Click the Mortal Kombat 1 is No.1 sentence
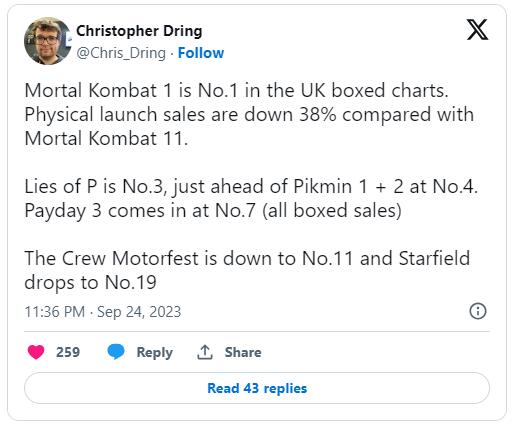This screenshot has height=427, width=513. click(x=236, y=90)
